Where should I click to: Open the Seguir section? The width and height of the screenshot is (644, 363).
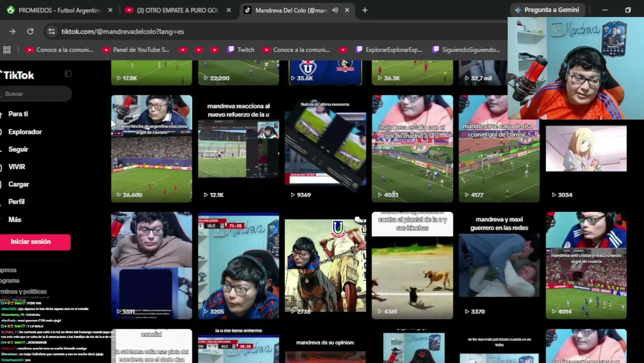(x=18, y=149)
